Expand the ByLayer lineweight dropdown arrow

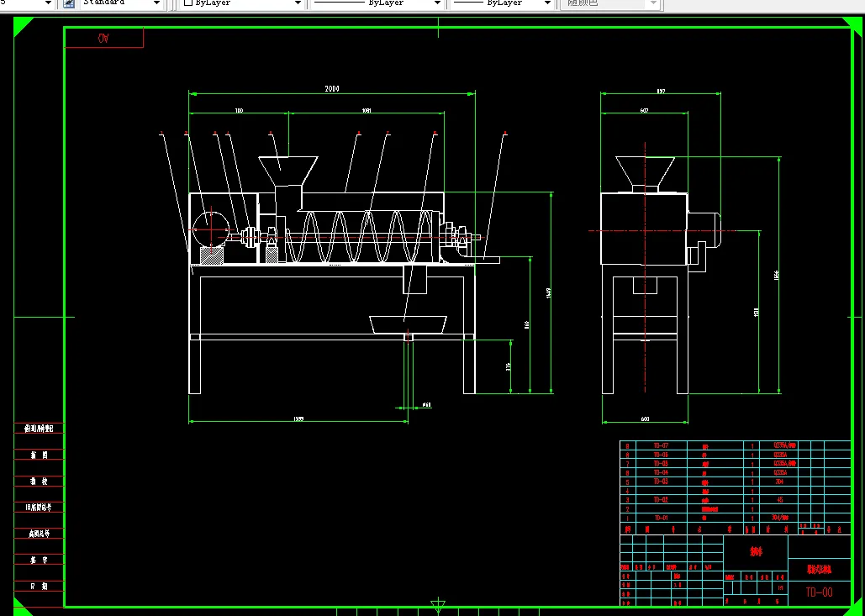pyautogui.click(x=548, y=3)
